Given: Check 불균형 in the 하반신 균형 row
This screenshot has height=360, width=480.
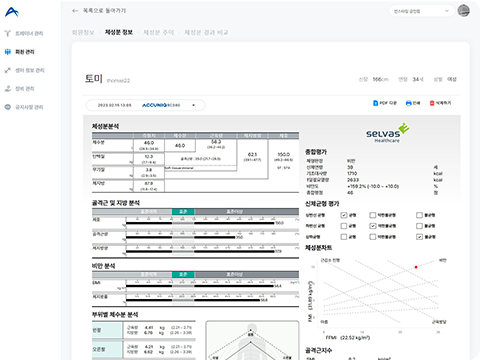Looking at the screenshot, I should [419, 226].
